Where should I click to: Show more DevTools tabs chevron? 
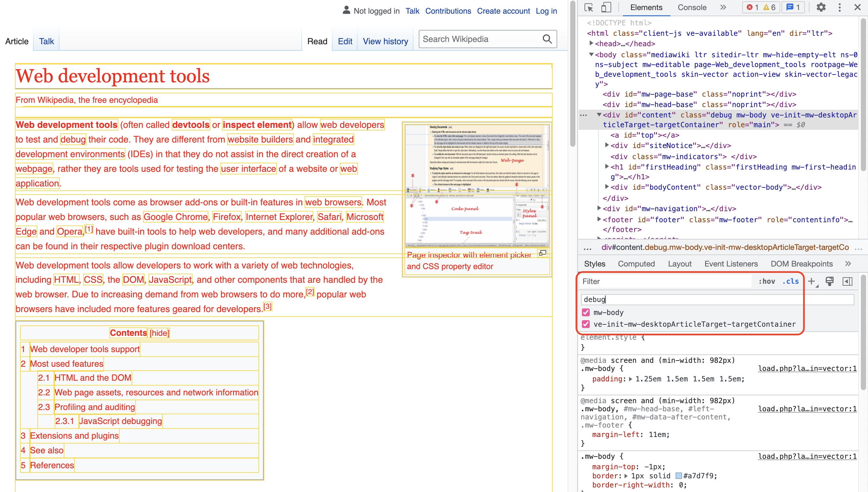(723, 7)
